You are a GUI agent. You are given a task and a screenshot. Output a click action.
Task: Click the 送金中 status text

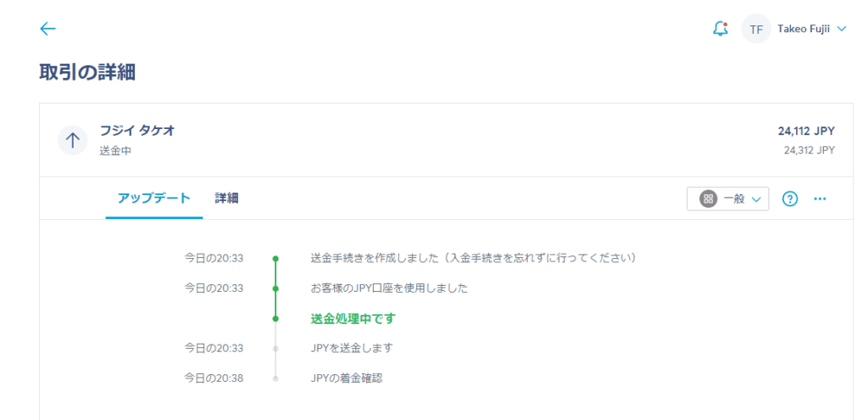pyautogui.click(x=115, y=150)
